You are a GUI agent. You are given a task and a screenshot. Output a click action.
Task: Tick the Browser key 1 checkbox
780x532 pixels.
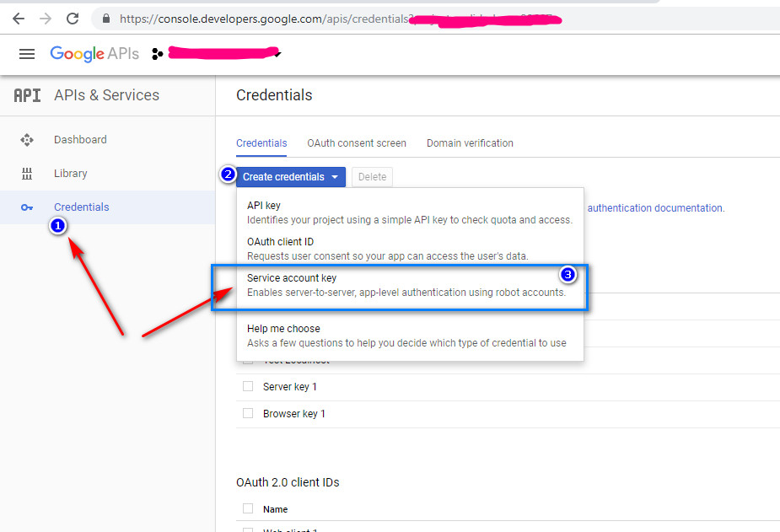click(x=248, y=413)
